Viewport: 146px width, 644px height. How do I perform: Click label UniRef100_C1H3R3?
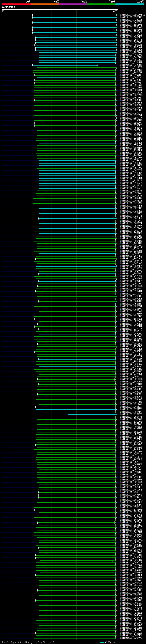click(131, 153)
